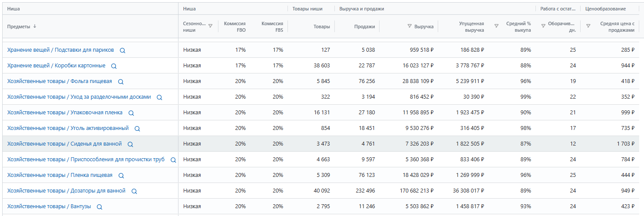Click magnifier next to Дозаторы для ванной
Screen dimensions: 644x216
pyautogui.click(x=134, y=191)
